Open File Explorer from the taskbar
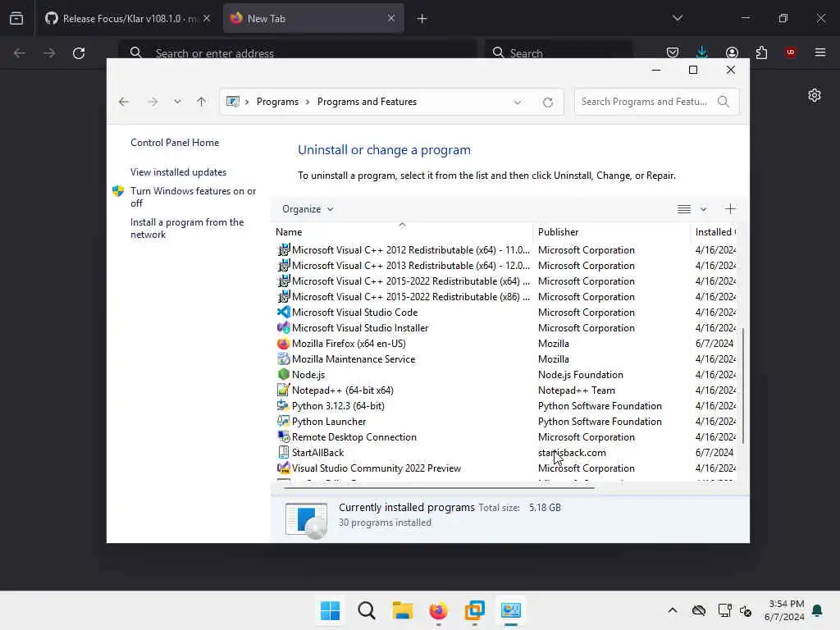Viewport: 840px width, 630px height. coord(402,610)
